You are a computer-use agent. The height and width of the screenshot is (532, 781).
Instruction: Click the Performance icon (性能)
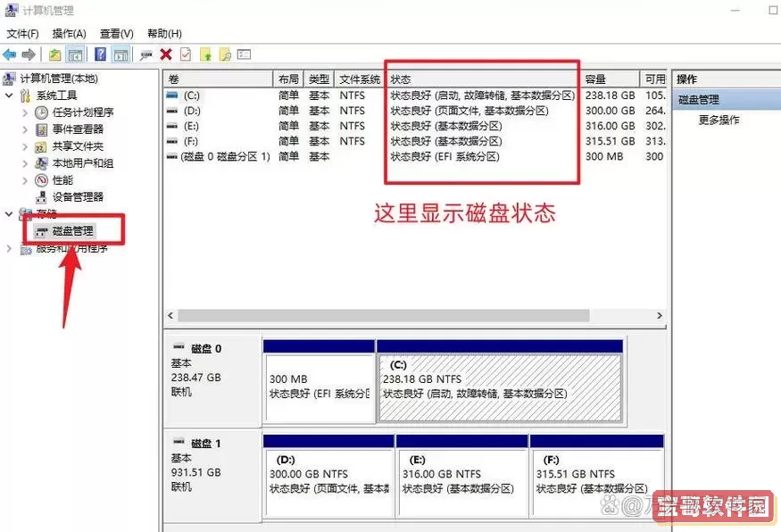pos(41,179)
